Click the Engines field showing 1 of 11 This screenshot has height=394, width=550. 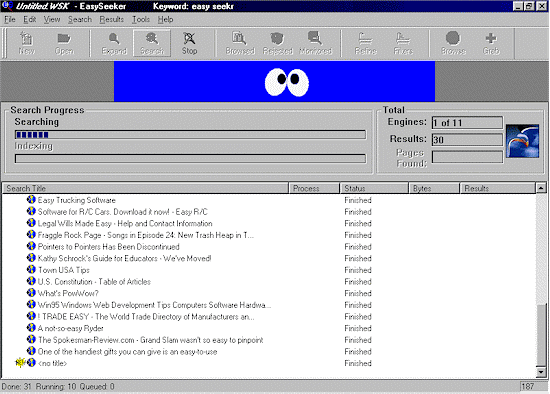click(467, 123)
